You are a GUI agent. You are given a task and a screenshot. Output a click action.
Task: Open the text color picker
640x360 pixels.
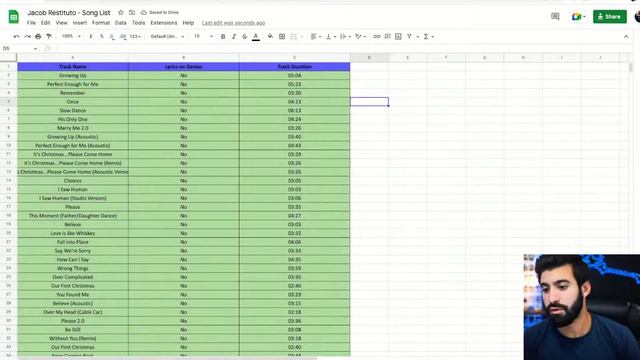(x=256, y=37)
